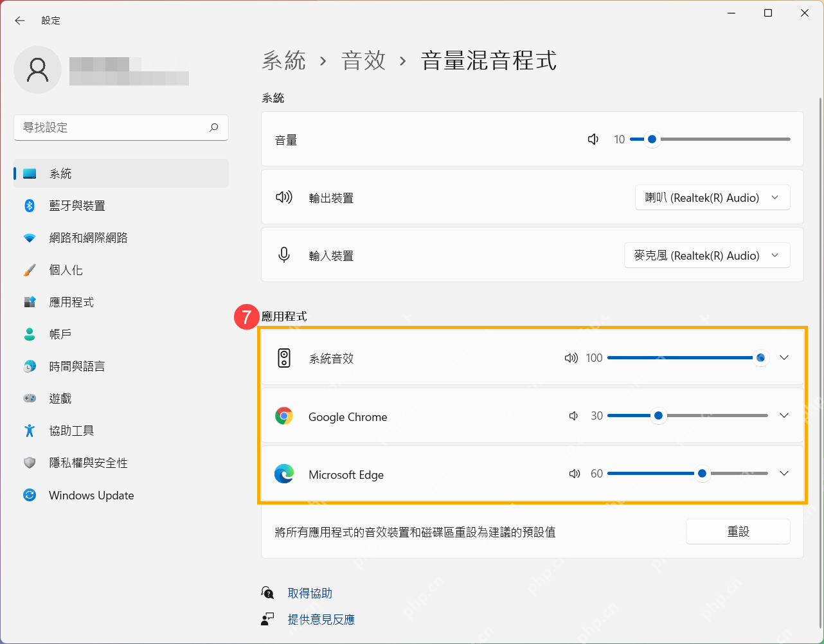The image size is (824, 644).
Task: Click the system 音量 slider thumb
Action: tap(652, 139)
